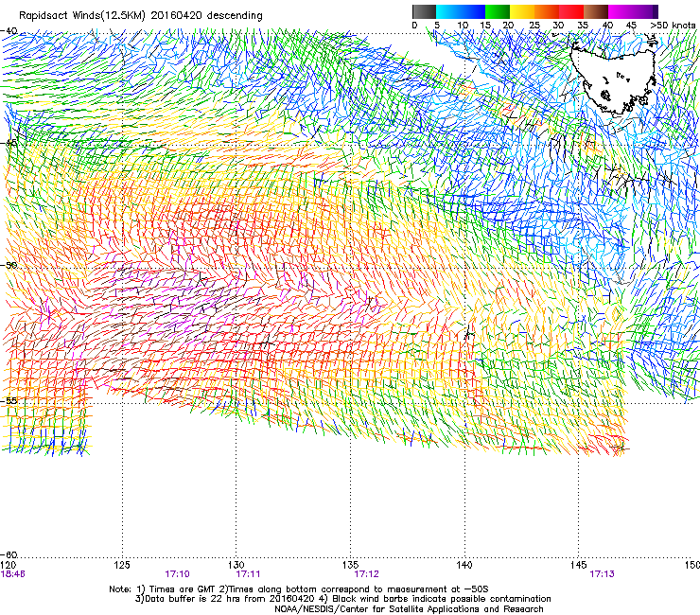Image resolution: width=700 pixels, height=615 pixels.
Task: Click the '18:46' purple time label
Action: pyautogui.click(x=12, y=574)
